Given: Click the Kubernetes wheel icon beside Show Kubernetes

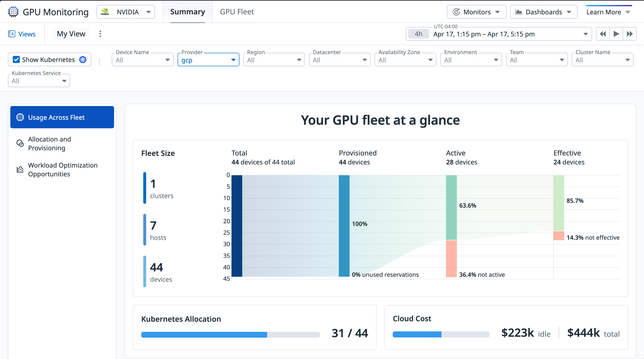Looking at the screenshot, I should tap(82, 60).
